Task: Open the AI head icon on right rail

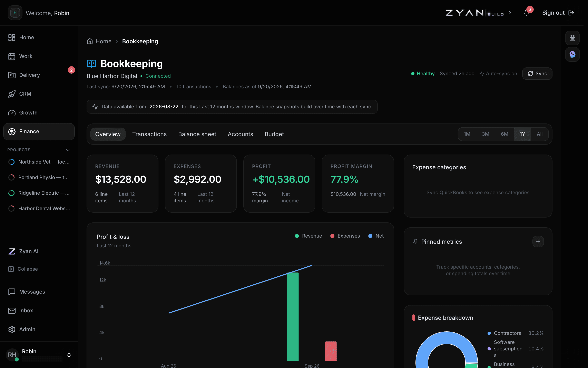Action: point(572,54)
